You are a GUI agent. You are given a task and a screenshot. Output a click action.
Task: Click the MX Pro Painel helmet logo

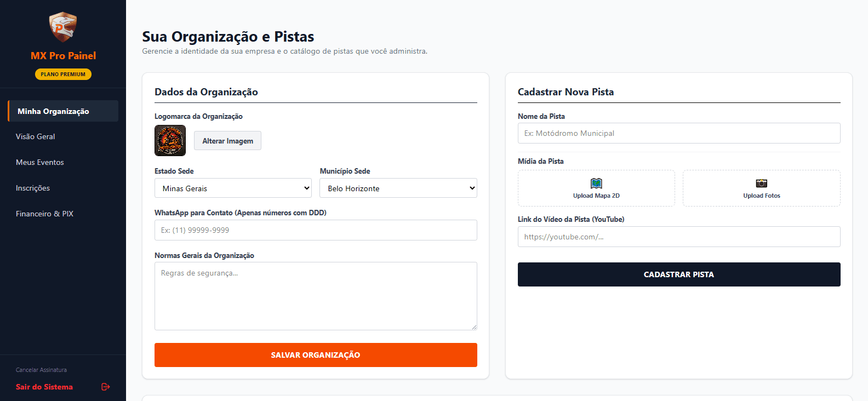pyautogui.click(x=63, y=27)
